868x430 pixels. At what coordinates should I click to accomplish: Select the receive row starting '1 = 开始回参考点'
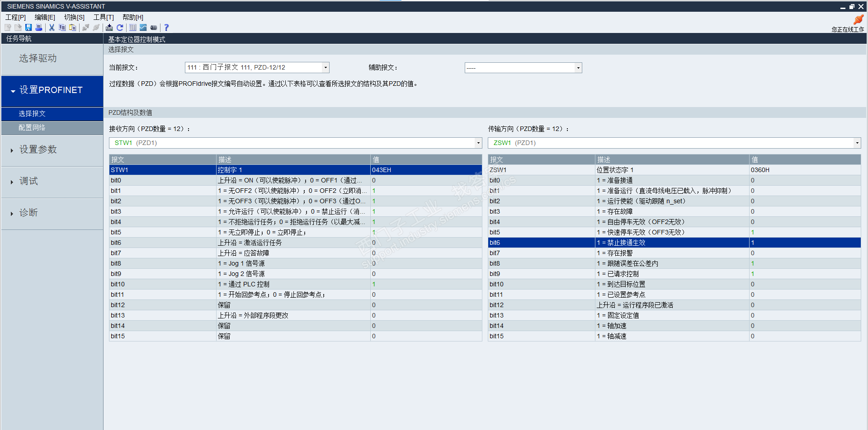pos(296,295)
